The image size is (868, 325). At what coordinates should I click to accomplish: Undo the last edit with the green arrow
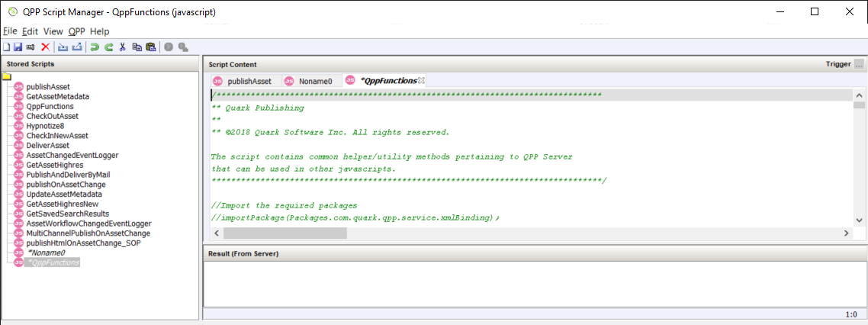(95, 47)
